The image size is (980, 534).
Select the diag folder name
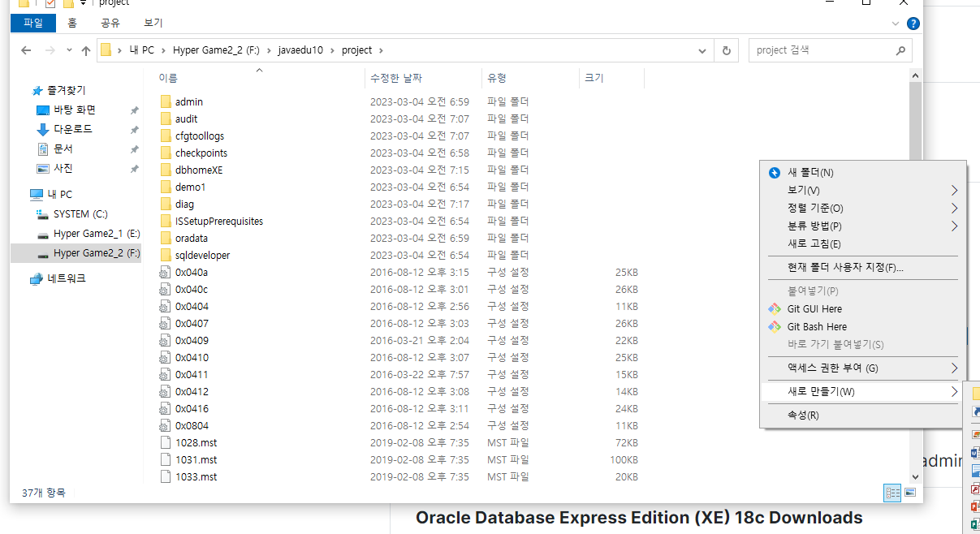click(185, 204)
